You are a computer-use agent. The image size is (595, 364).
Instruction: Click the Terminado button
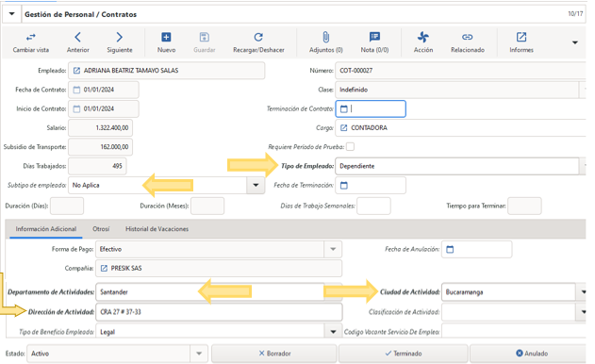click(x=404, y=354)
